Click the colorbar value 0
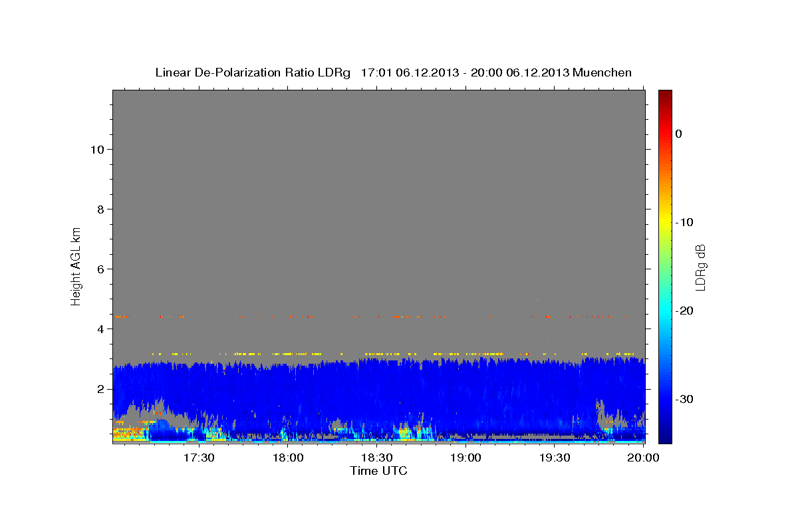Viewport: 798px width, 532px height. tap(679, 134)
